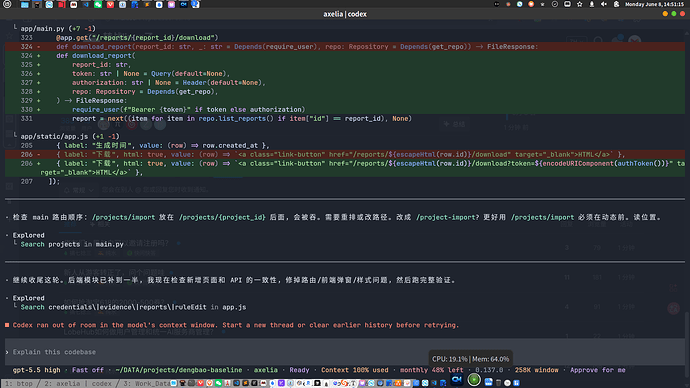Click the red context window error message
Image resolution: width=690 pixels, height=388 pixels.
click(x=235, y=325)
